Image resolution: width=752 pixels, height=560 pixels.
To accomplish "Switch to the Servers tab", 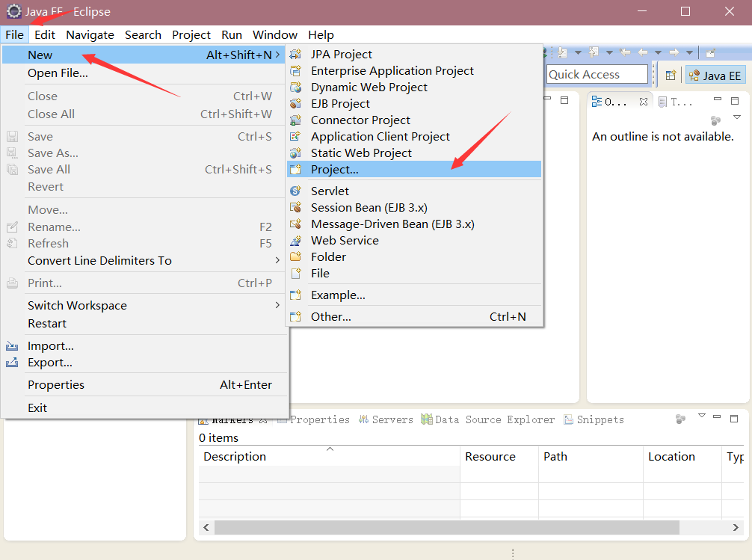I will point(392,419).
